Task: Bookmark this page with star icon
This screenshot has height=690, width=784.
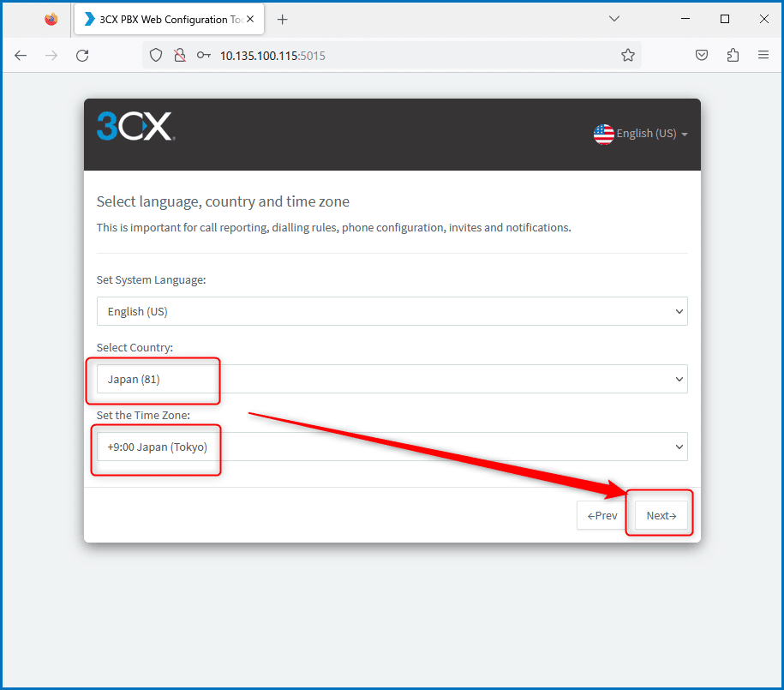Action: tap(628, 55)
